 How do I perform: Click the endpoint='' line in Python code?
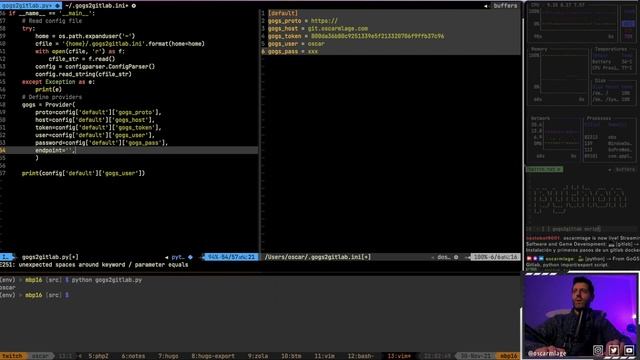point(55,150)
